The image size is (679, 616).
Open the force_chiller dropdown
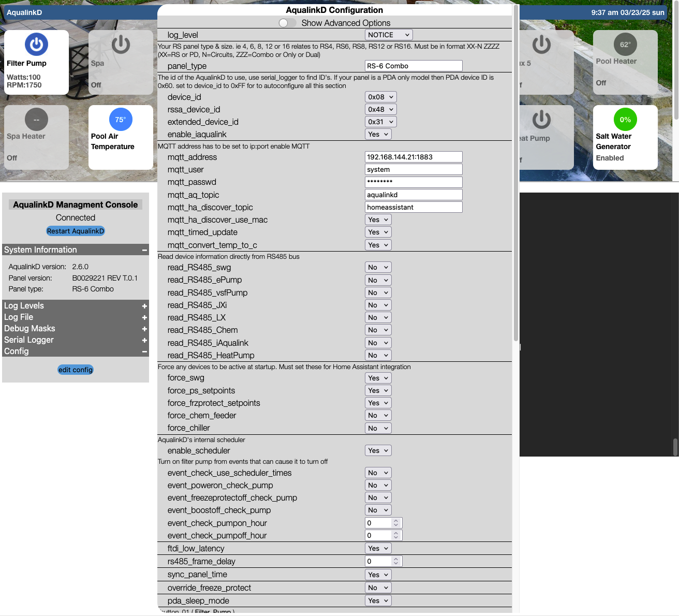pos(378,428)
